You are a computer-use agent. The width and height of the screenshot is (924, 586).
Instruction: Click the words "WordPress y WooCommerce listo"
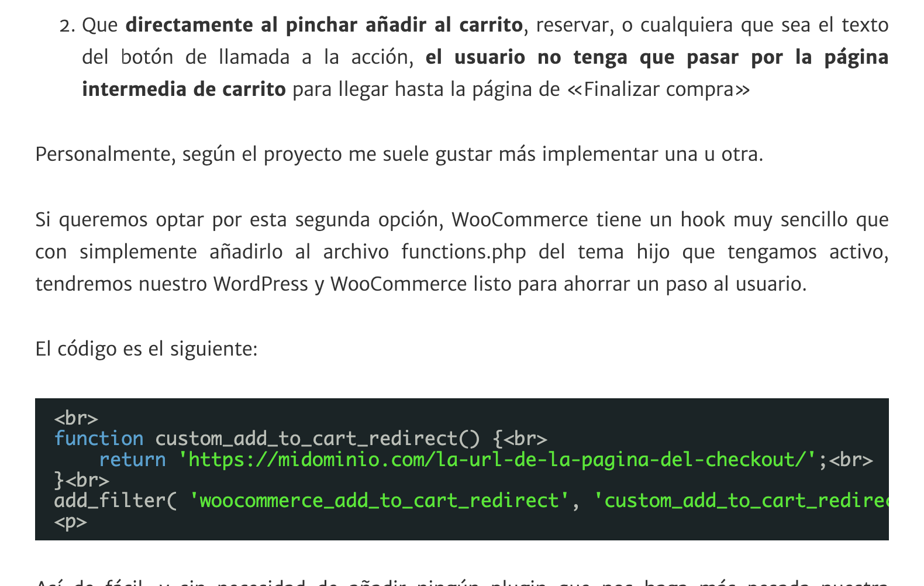click(363, 284)
